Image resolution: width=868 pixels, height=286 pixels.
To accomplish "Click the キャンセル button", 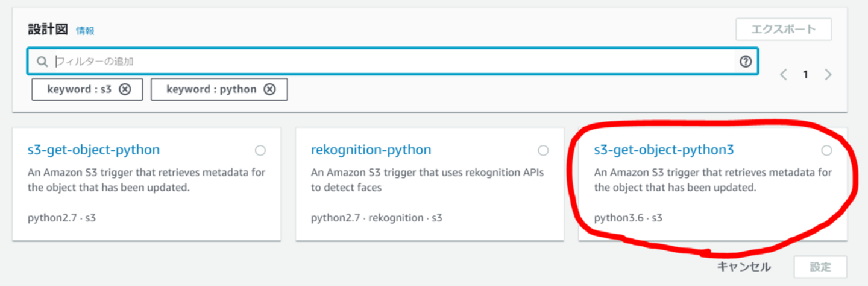I will [x=743, y=267].
